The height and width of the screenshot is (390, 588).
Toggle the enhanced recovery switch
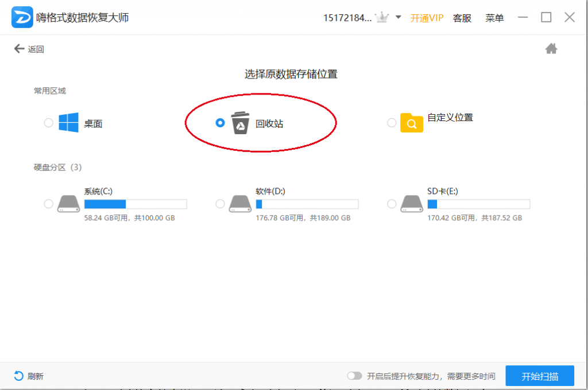pyautogui.click(x=354, y=376)
